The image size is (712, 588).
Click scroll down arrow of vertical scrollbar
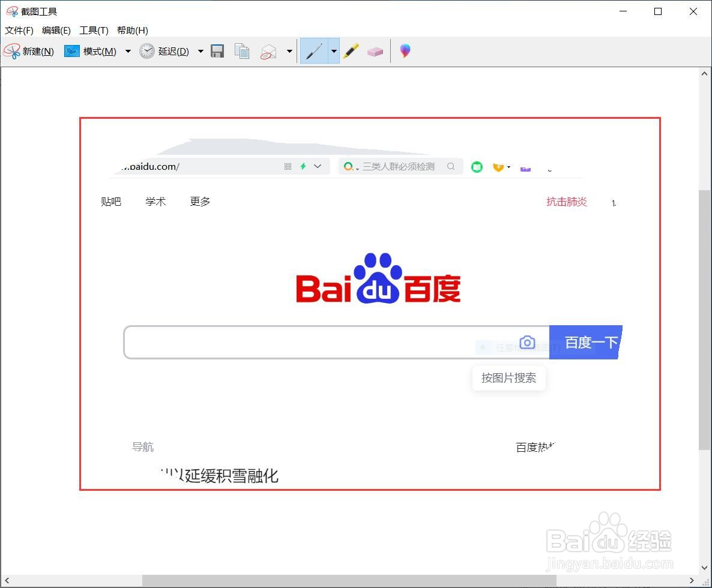[704, 568]
